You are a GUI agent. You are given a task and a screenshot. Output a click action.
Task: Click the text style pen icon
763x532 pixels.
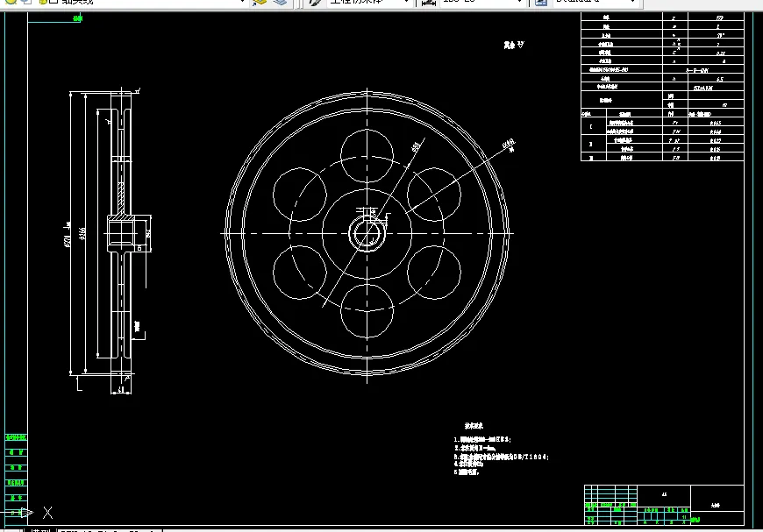(x=316, y=3)
